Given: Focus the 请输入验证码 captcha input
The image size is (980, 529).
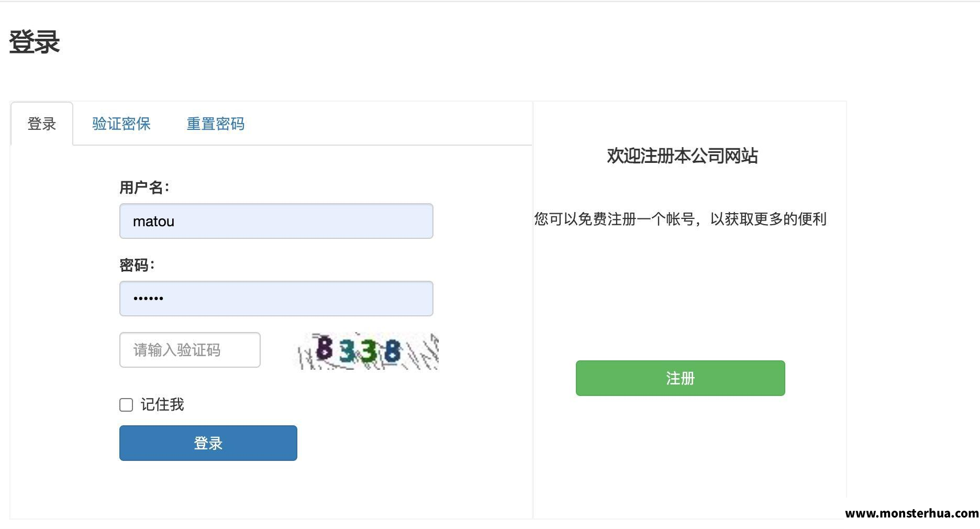Looking at the screenshot, I should (x=190, y=350).
